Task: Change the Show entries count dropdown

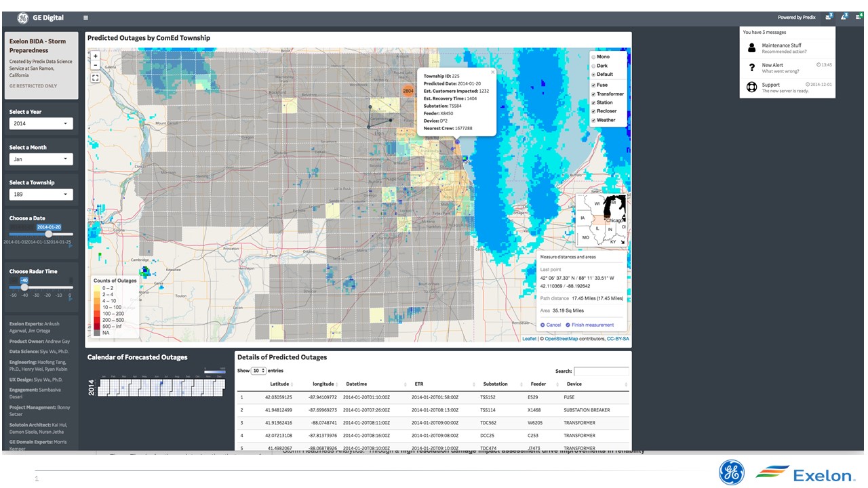Action: (258, 371)
